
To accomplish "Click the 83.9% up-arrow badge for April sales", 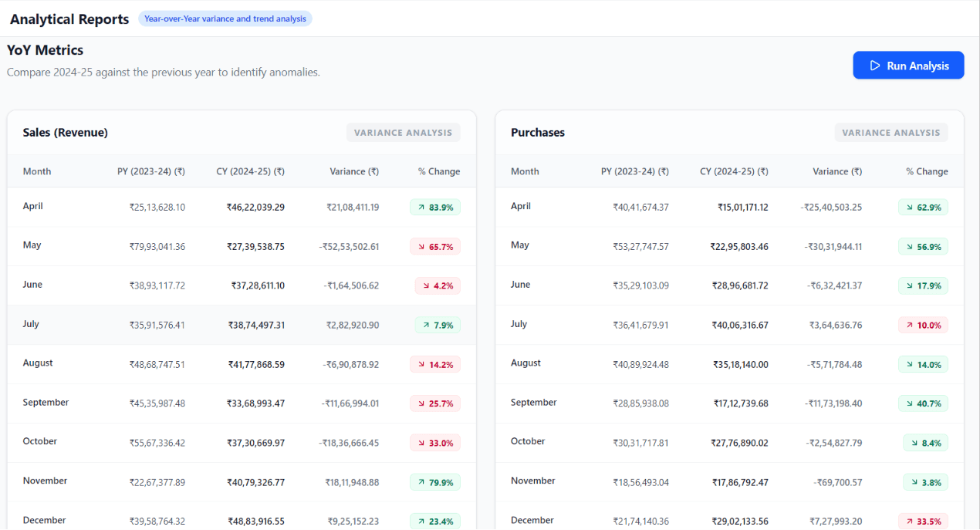I will point(435,207).
